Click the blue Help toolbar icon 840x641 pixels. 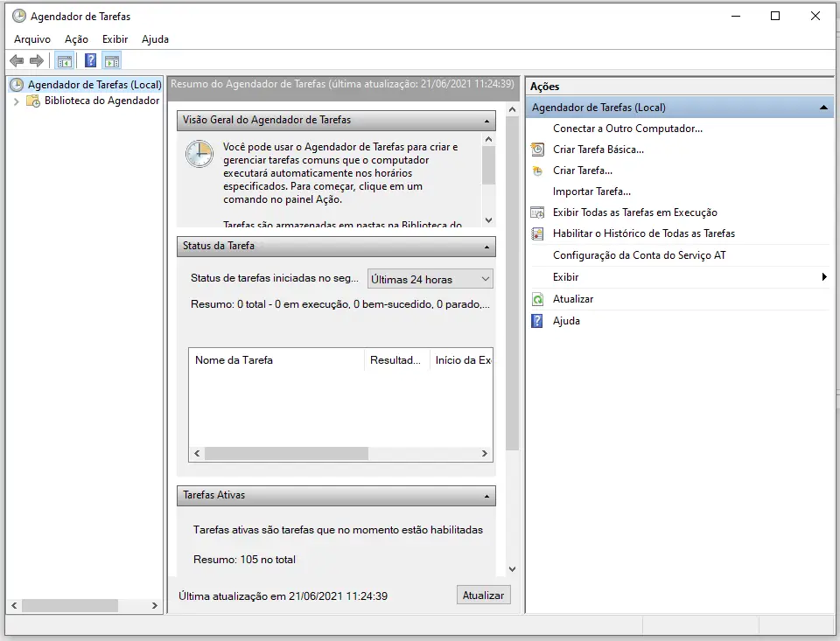click(90, 61)
